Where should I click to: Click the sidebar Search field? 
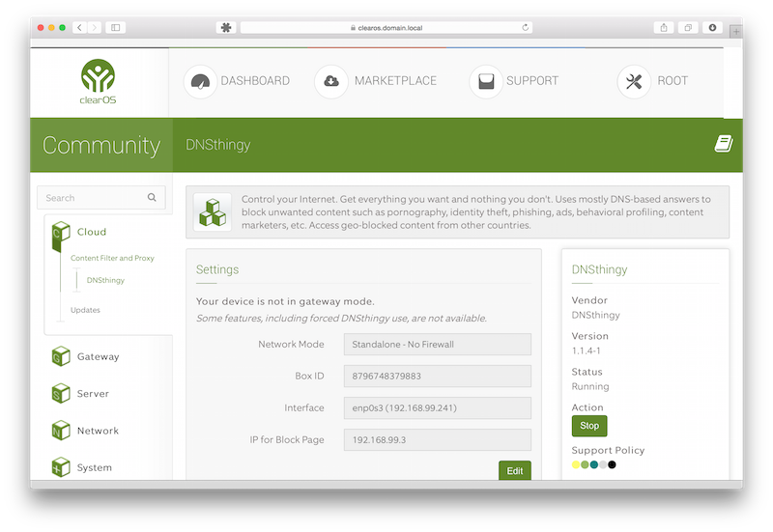coord(101,198)
